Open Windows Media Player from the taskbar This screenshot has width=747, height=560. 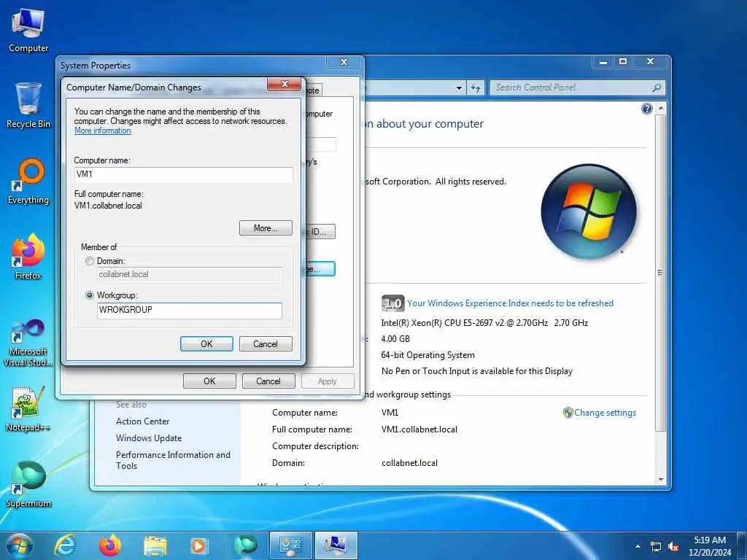tap(199, 545)
